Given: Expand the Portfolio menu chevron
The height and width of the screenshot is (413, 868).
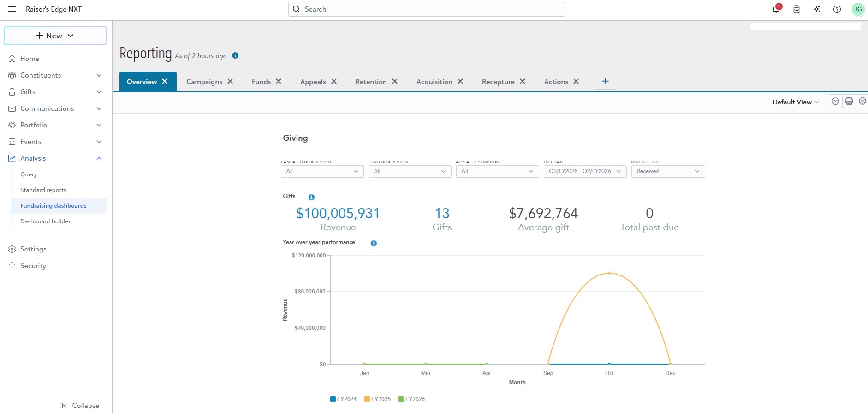Looking at the screenshot, I should click(99, 125).
